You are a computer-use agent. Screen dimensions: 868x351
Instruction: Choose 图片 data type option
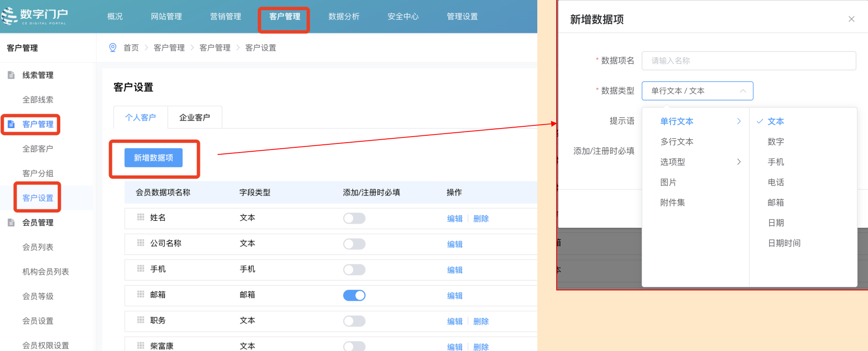[668, 182]
